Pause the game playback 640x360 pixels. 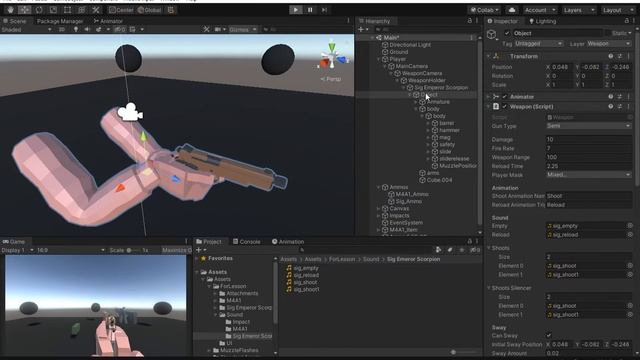click(x=310, y=10)
